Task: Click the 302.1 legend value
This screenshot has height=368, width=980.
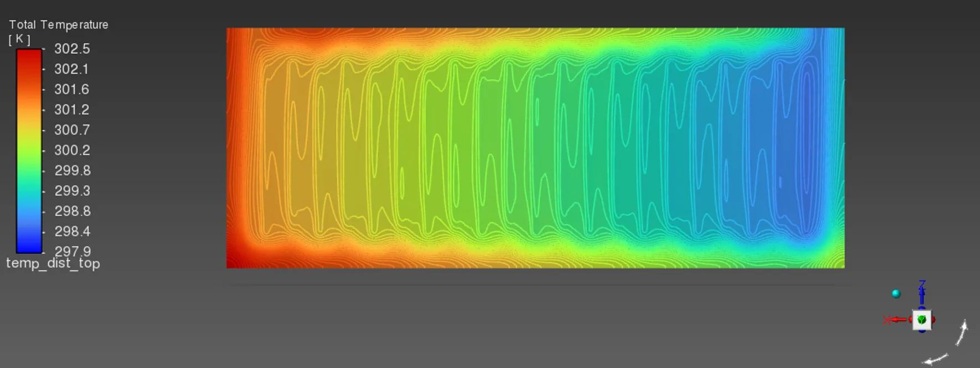Action: tap(72, 69)
